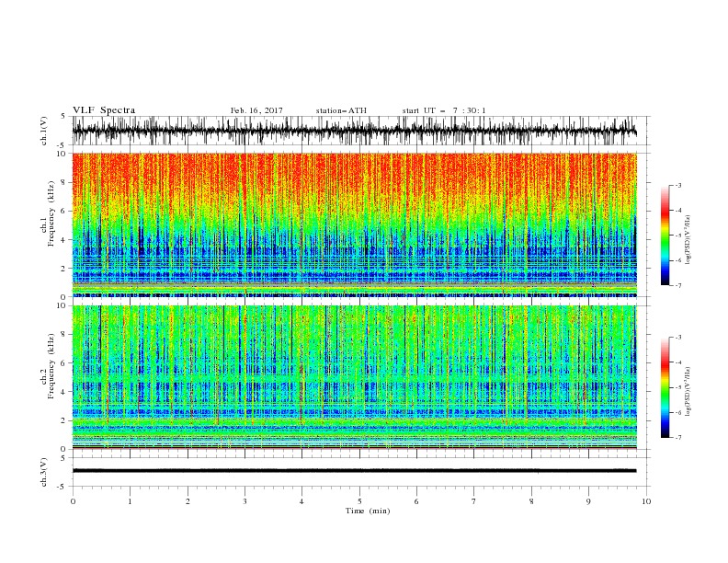Click the "station=ATH" header label

pos(341,110)
